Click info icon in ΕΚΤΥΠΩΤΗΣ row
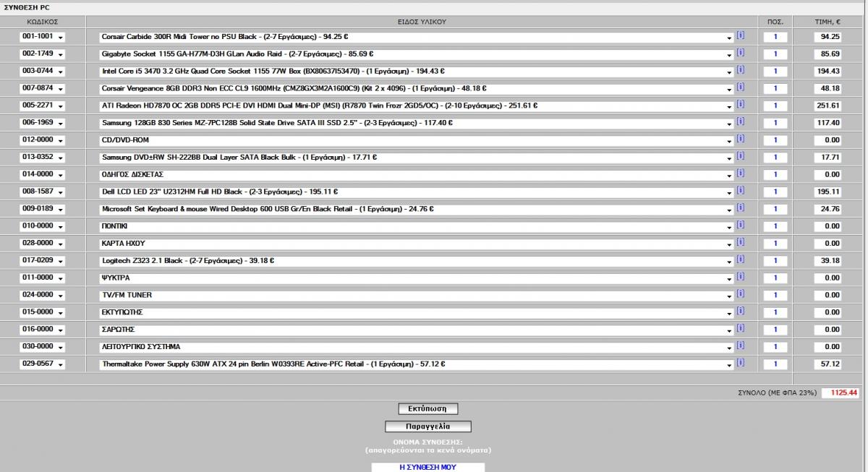The height and width of the screenshot is (472, 868). (x=740, y=312)
